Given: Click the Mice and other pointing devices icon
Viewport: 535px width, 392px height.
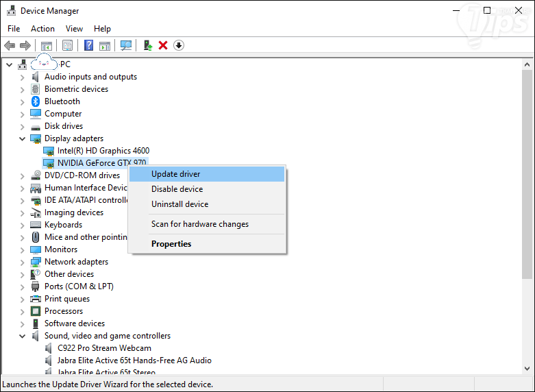Looking at the screenshot, I should tap(36, 237).
